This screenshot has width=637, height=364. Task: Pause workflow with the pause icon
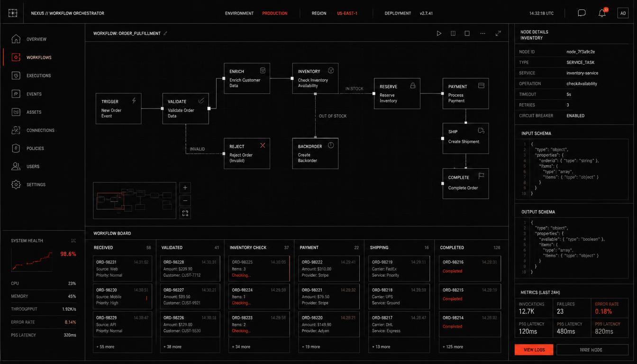[453, 33]
